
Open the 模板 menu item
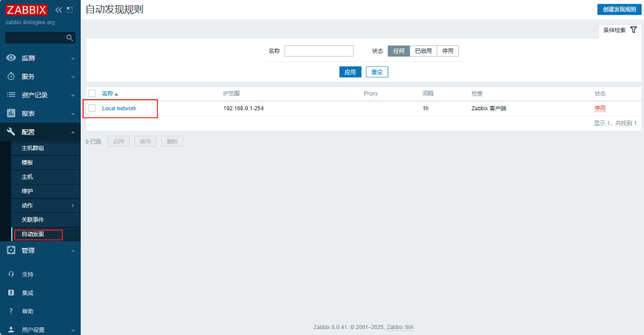tap(46, 162)
